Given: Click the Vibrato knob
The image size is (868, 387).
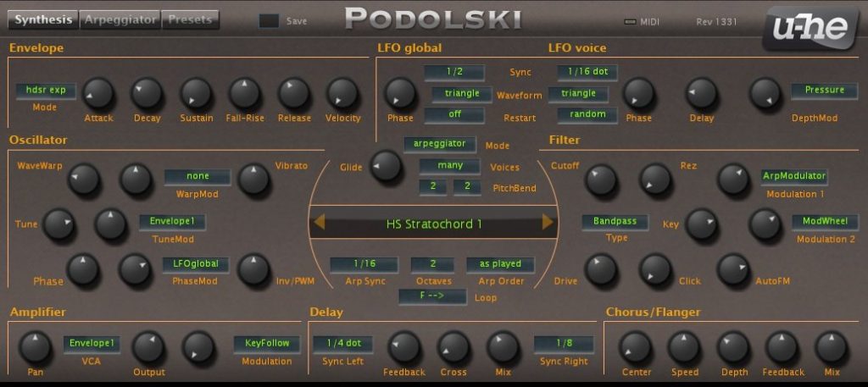Looking at the screenshot, I should tap(253, 180).
